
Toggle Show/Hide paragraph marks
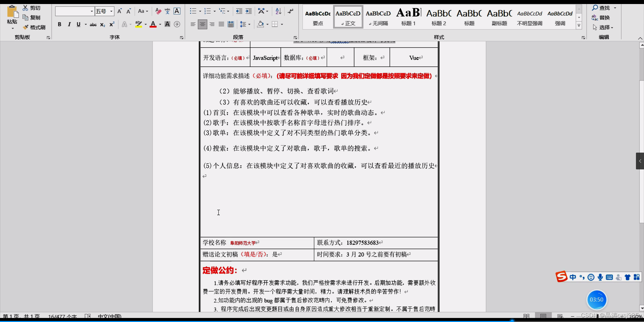[x=290, y=11]
